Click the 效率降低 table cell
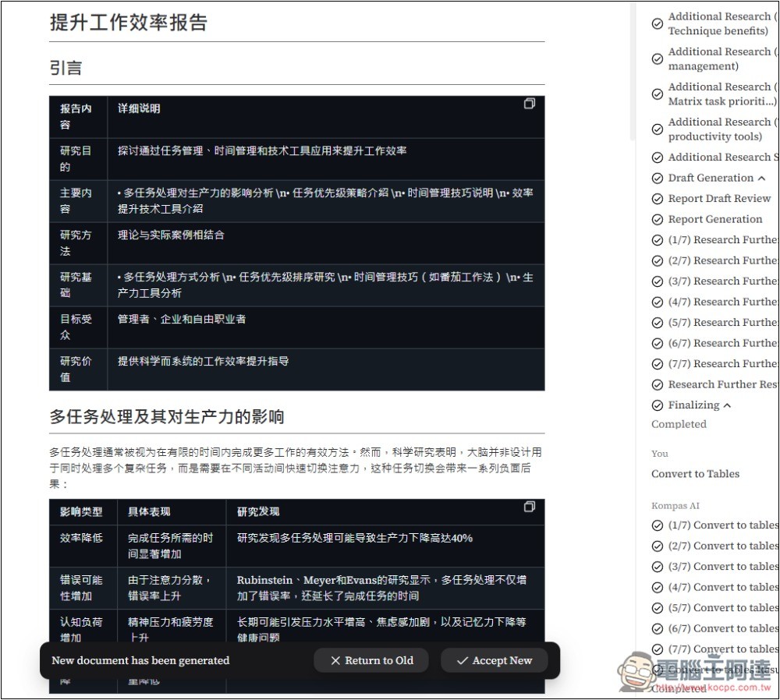This screenshot has height=700, width=780. [83, 546]
